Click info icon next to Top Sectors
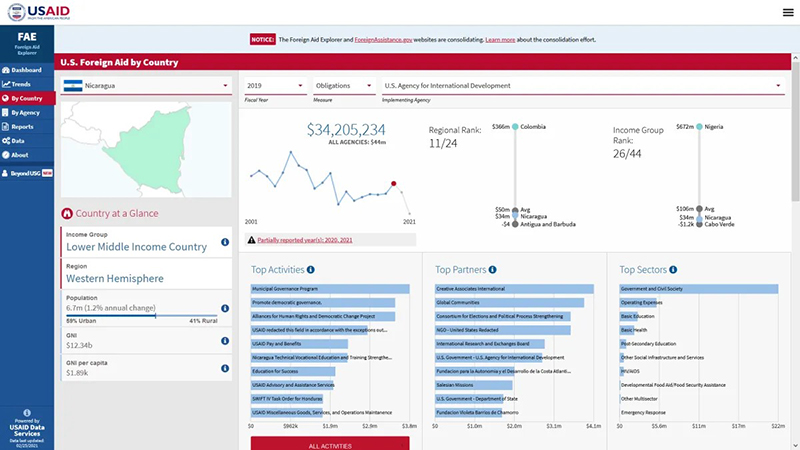The width and height of the screenshot is (800, 450). [x=677, y=269]
